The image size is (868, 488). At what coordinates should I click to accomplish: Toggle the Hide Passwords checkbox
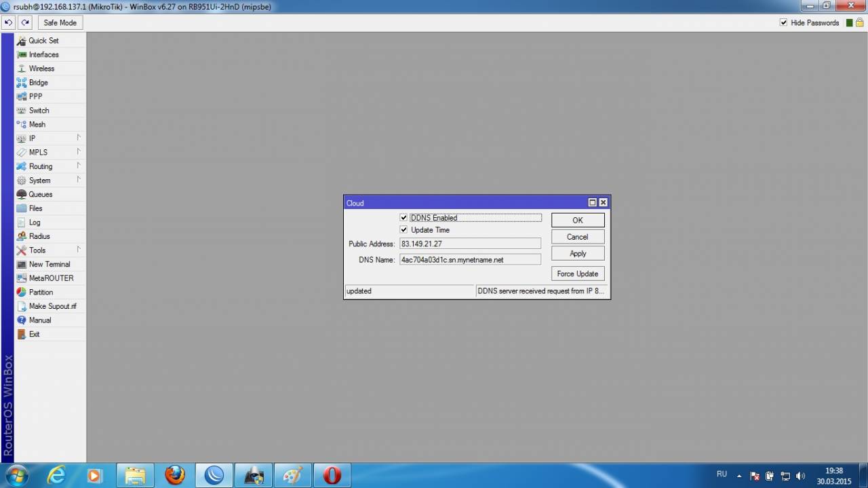[784, 22]
